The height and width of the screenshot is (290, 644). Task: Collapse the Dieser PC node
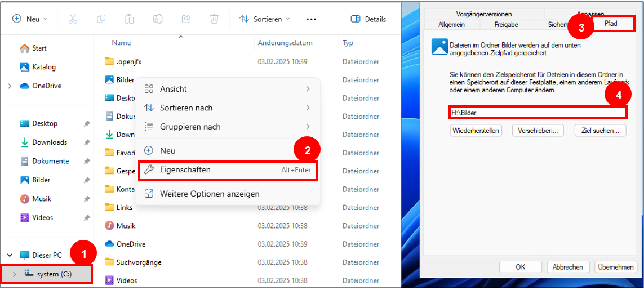[x=10, y=255]
